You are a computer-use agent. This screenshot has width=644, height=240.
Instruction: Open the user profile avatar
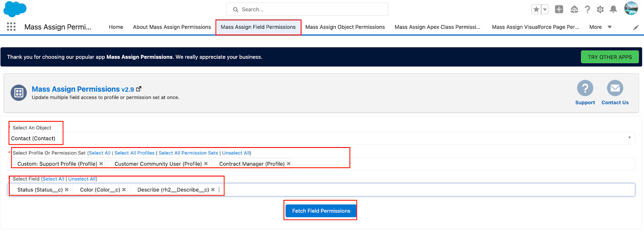631,8
